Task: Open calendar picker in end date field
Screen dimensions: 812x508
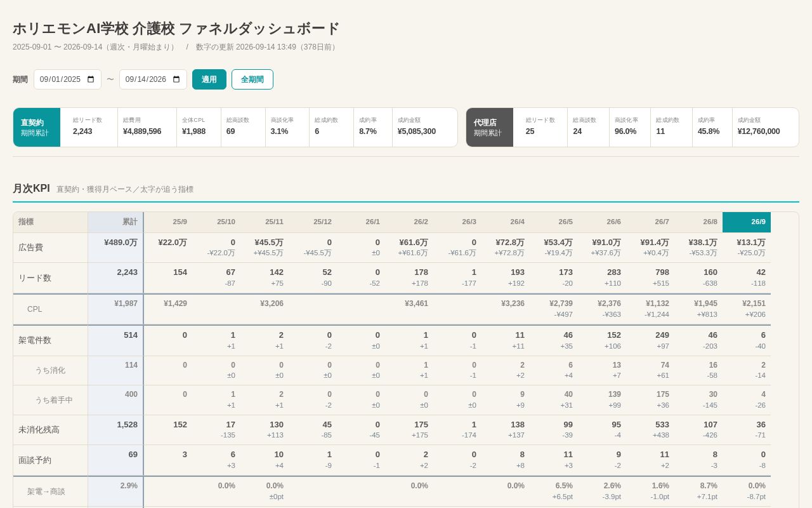Action: pyautogui.click(x=176, y=79)
